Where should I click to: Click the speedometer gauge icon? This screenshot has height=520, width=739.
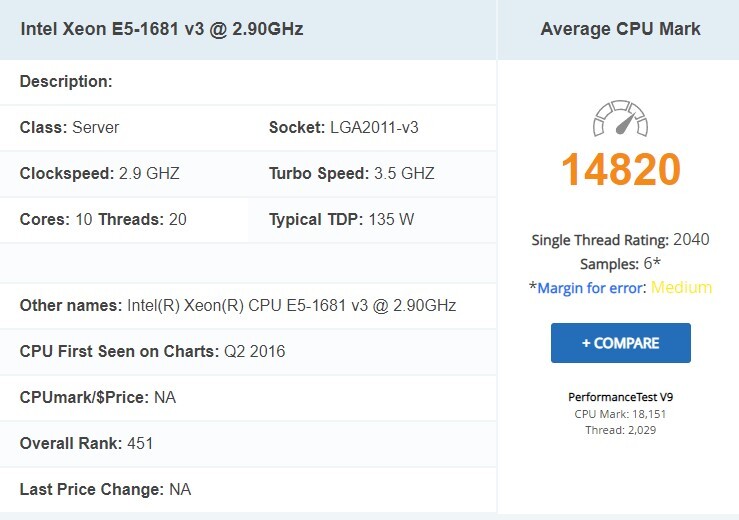620,119
